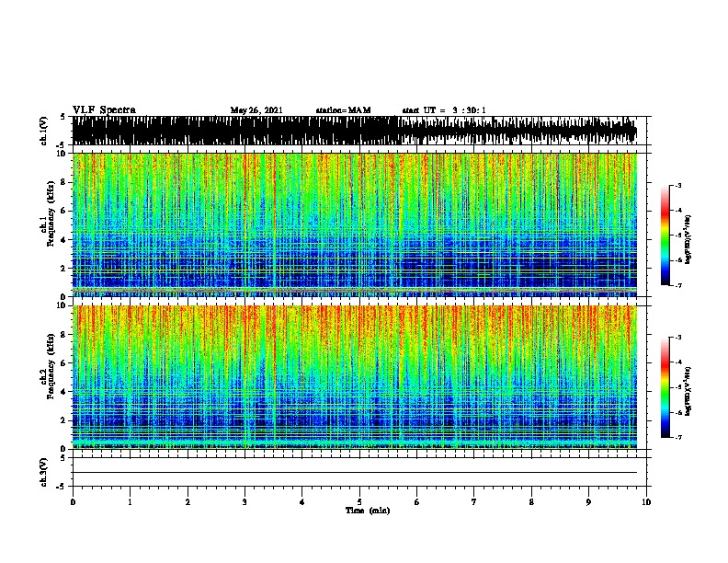
Task: Click the flat ch.3 voltage trace line
Action: [x=355, y=473]
